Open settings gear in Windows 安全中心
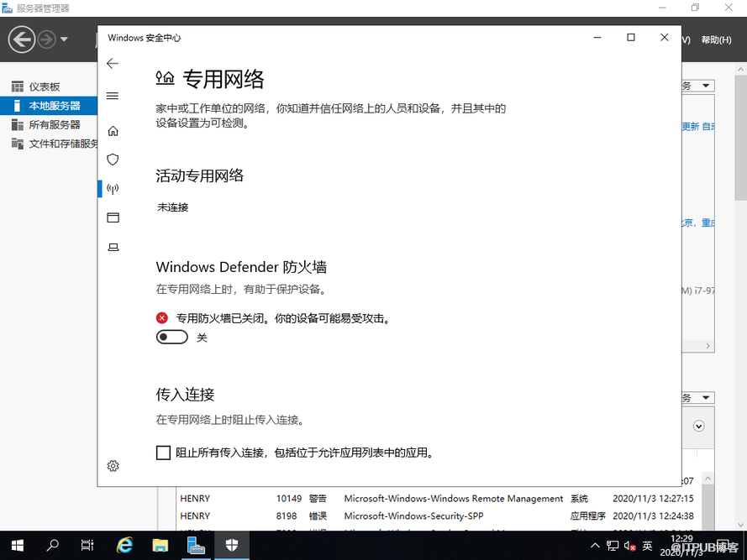 pyautogui.click(x=113, y=466)
